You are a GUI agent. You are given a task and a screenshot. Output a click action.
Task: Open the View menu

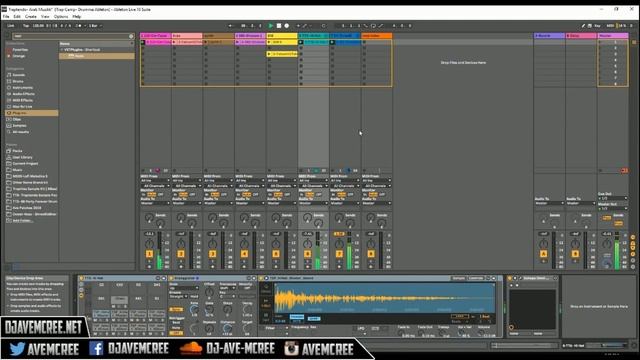click(45, 17)
